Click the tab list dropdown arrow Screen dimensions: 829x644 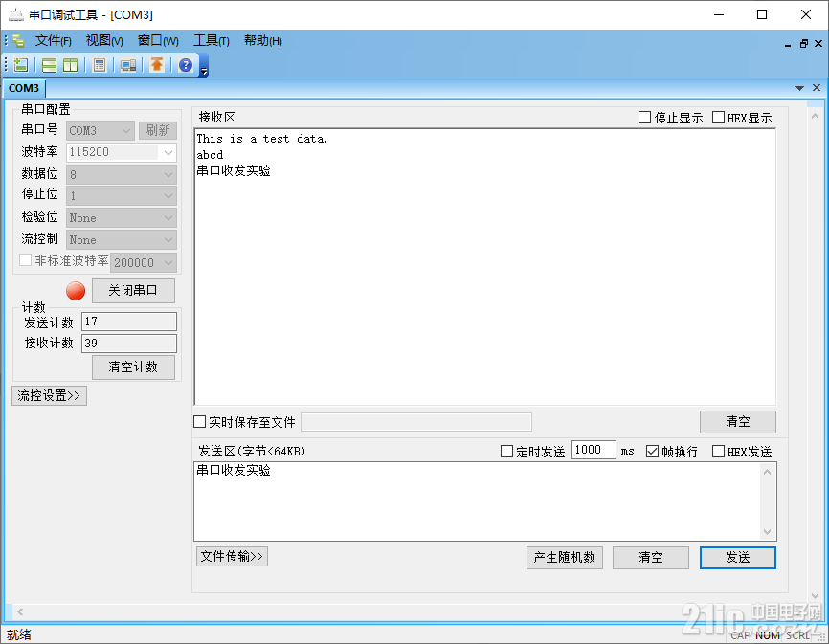[x=799, y=88]
